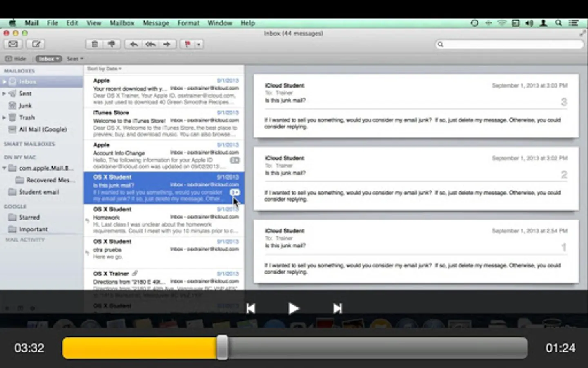Image resolution: width=588 pixels, height=368 pixels.
Task: Enter full screen with the window arrows icon
Action: point(582,34)
